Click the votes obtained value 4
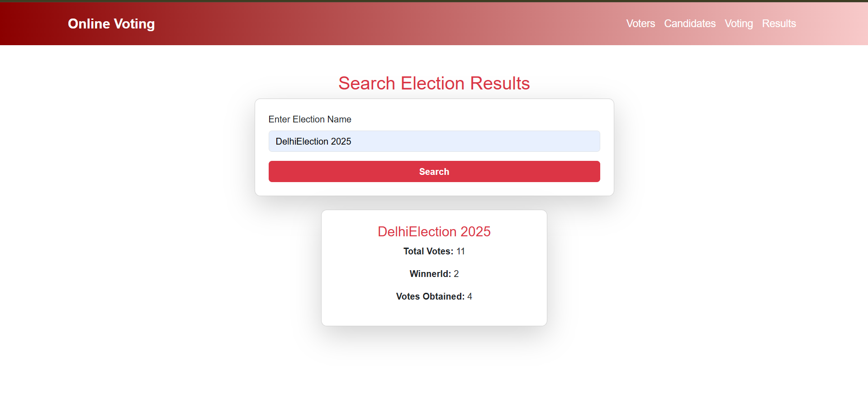 coord(470,296)
